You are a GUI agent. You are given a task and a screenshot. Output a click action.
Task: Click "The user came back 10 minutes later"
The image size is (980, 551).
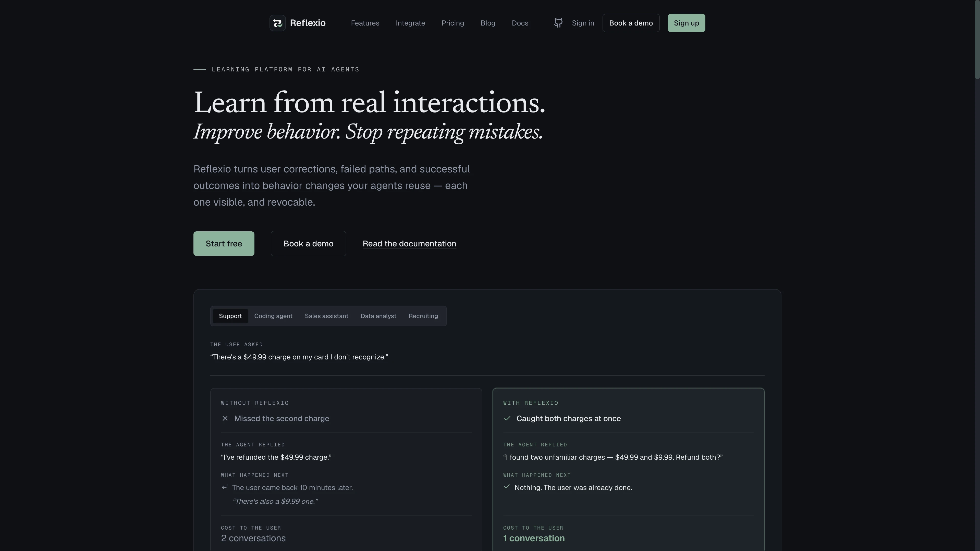point(292,488)
